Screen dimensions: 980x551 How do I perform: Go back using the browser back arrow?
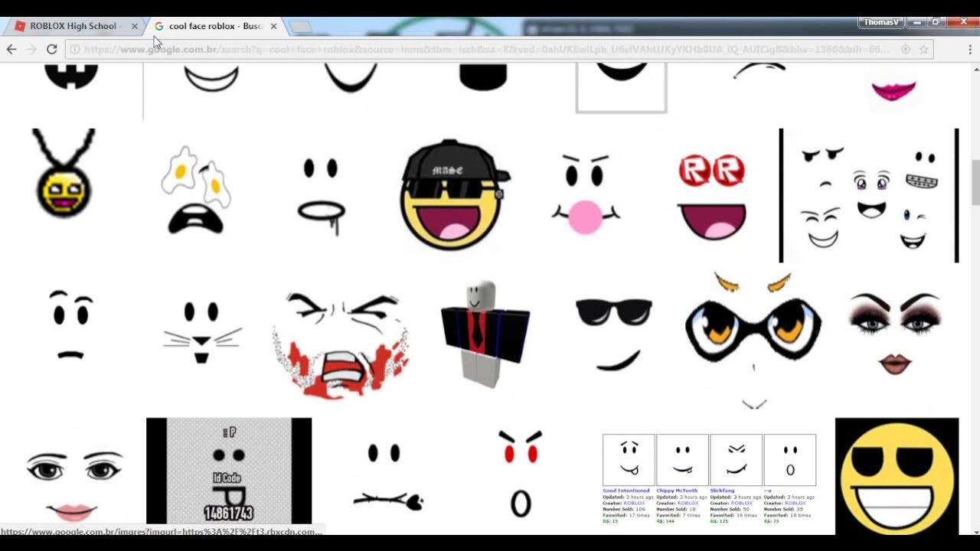click(x=11, y=49)
